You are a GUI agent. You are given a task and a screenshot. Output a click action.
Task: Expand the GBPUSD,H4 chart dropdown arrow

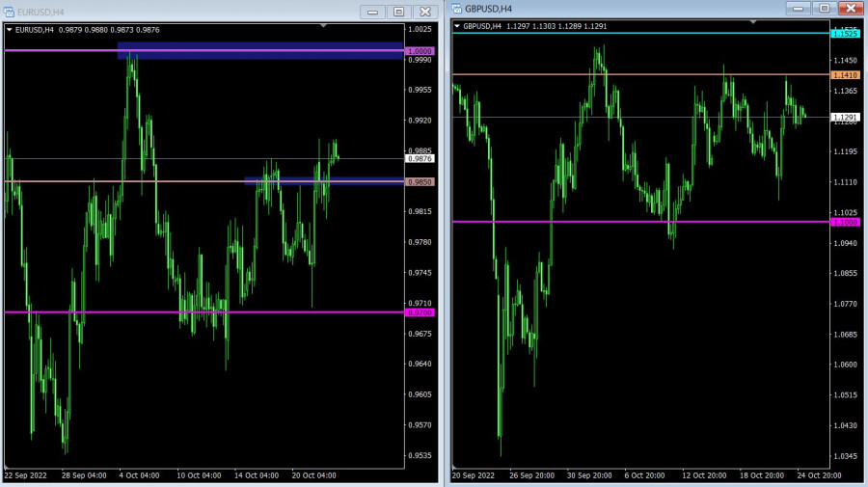click(x=457, y=26)
